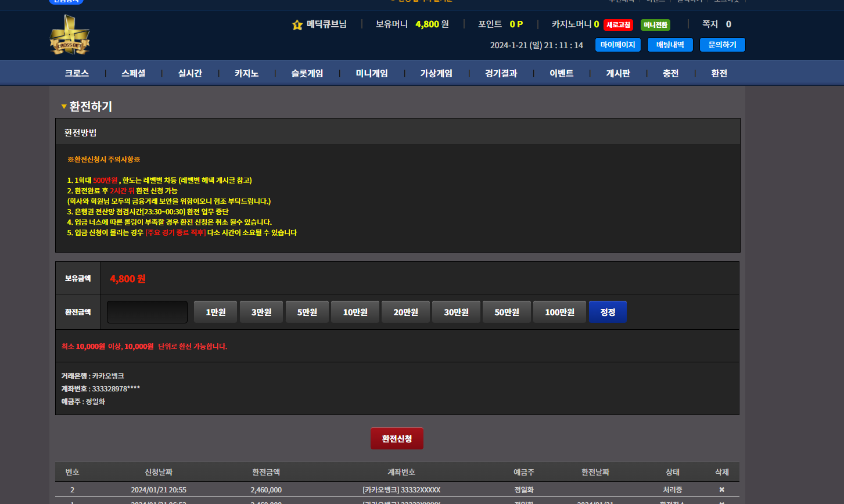Go to the 카지노 menu

[x=246, y=73]
